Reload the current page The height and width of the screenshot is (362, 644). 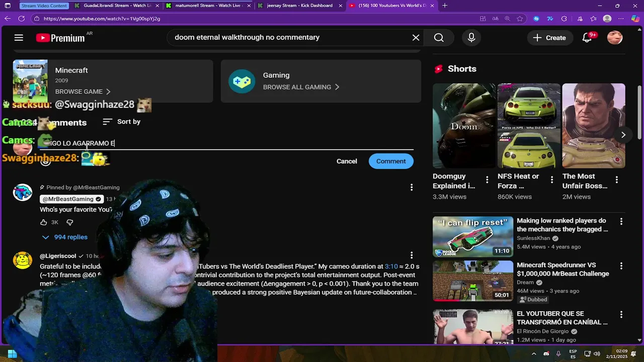pos(22,19)
